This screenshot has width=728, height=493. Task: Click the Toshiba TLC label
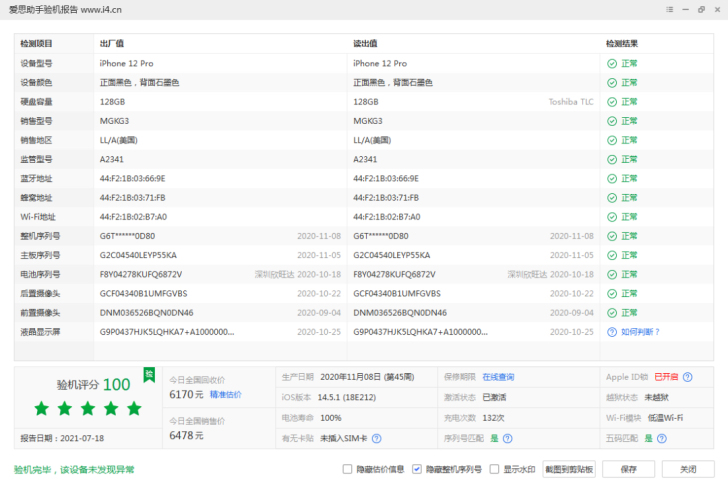571,102
